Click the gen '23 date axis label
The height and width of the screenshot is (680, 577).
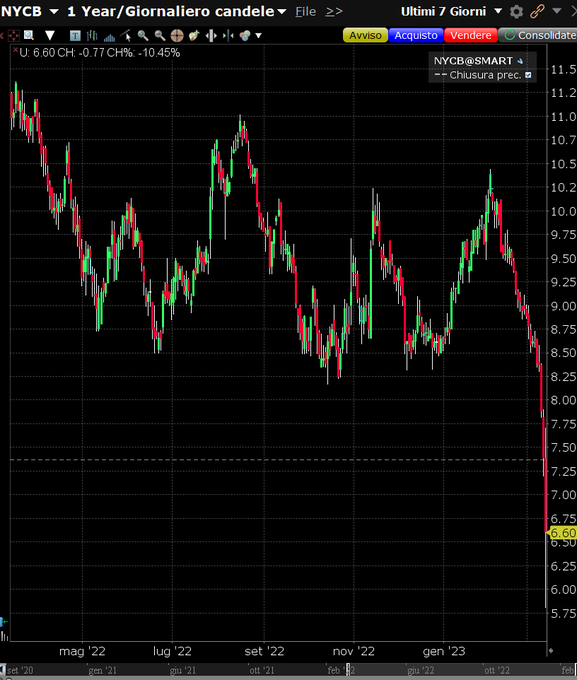(444, 651)
